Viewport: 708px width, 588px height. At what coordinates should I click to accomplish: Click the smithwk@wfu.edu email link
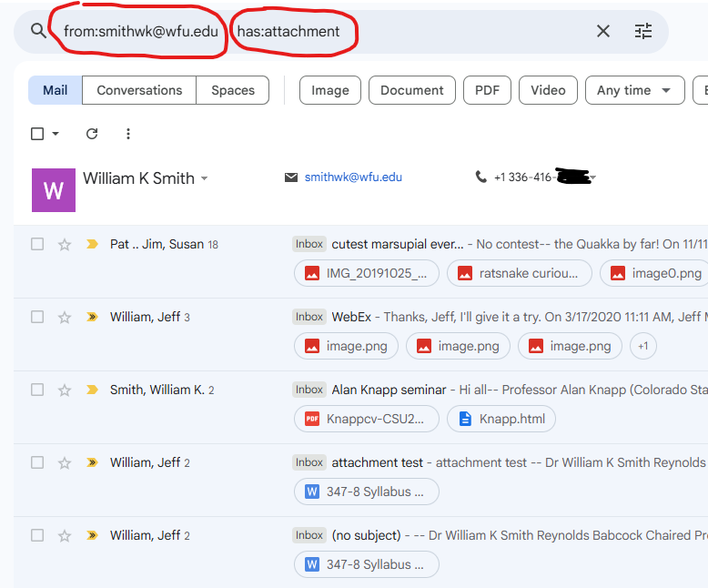click(353, 177)
